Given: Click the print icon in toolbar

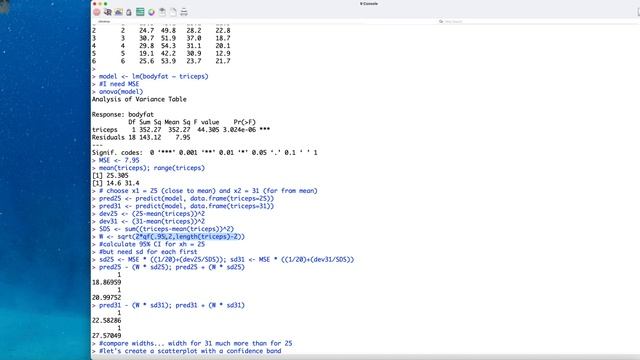Looking at the screenshot, I should tap(184, 12).
